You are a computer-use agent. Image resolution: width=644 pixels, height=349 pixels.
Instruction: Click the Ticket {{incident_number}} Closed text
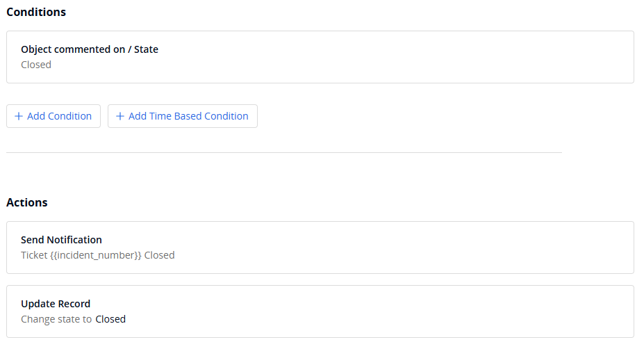point(97,255)
